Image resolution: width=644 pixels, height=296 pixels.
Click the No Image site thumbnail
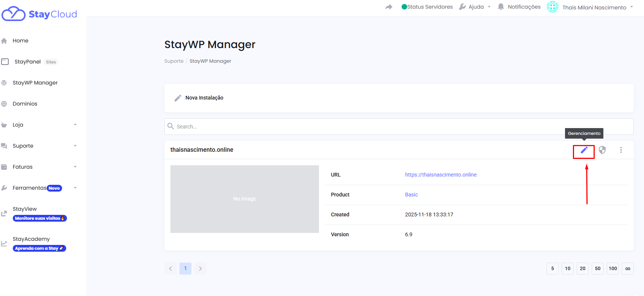[x=245, y=199]
